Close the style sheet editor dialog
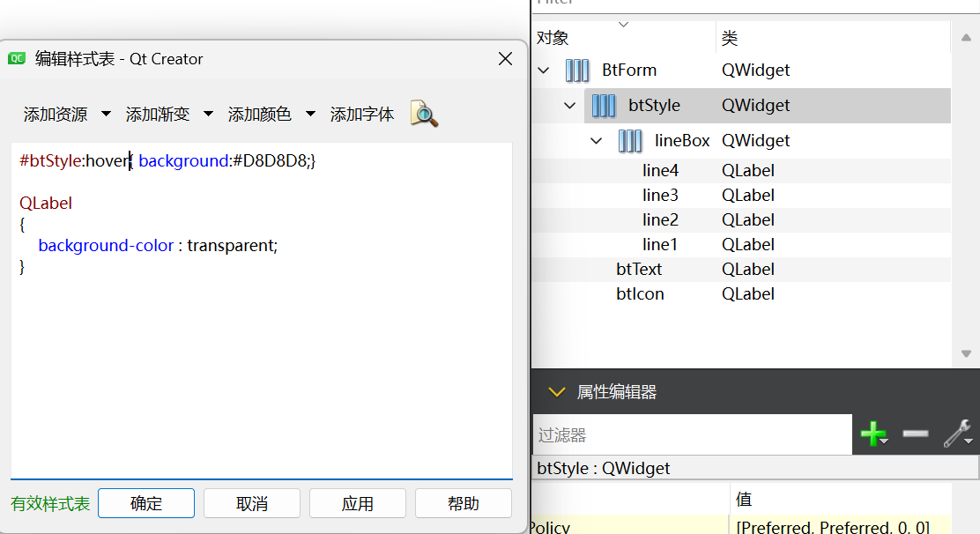This screenshot has height=534, width=980. 506,59
